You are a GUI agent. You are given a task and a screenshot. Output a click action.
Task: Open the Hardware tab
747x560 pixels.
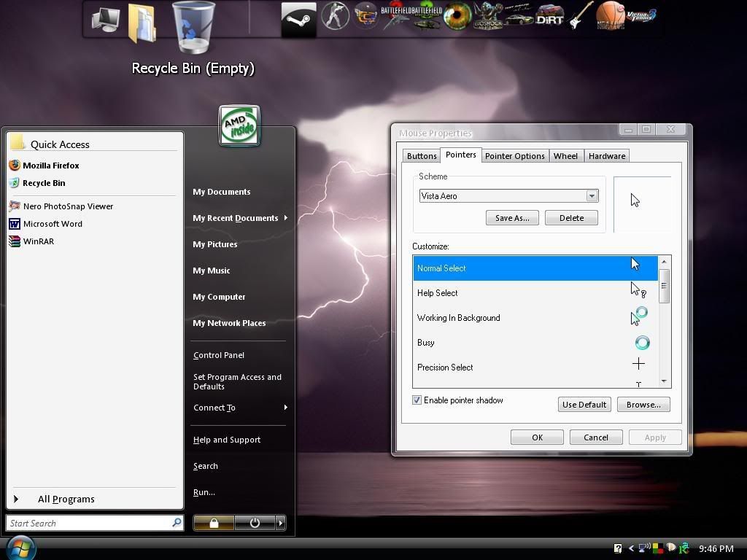(x=606, y=156)
